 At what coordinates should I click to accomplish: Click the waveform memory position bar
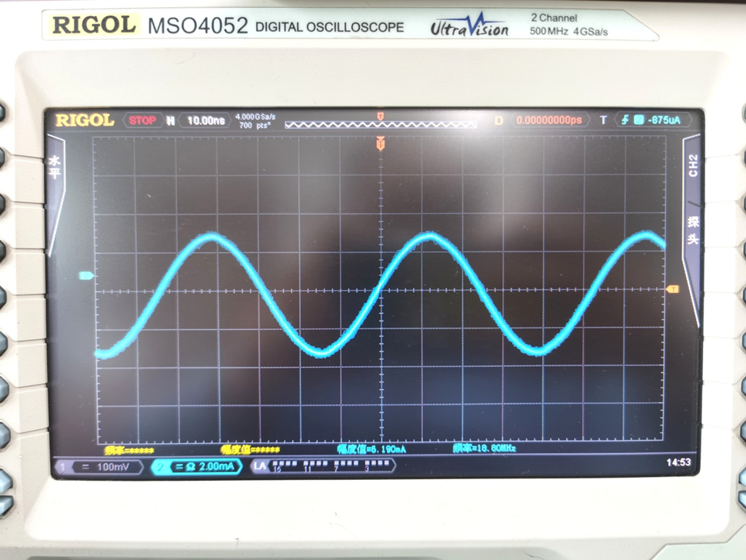[x=380, y=123]
